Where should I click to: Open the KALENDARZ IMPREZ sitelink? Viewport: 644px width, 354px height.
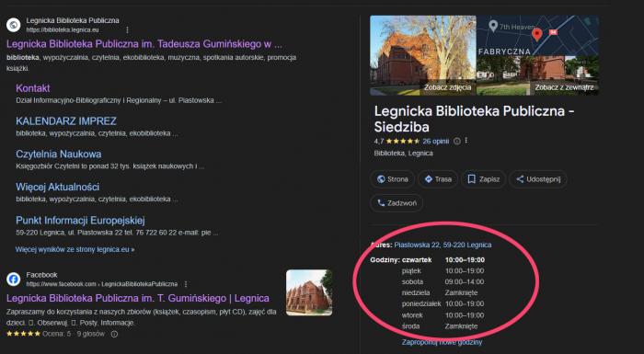(x=66, y=121)
